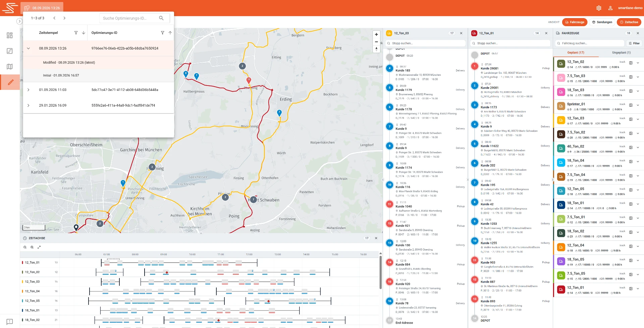
Task: Toggle 12_Ton_03 row in Zeitachse
Action: click(40, 282)
